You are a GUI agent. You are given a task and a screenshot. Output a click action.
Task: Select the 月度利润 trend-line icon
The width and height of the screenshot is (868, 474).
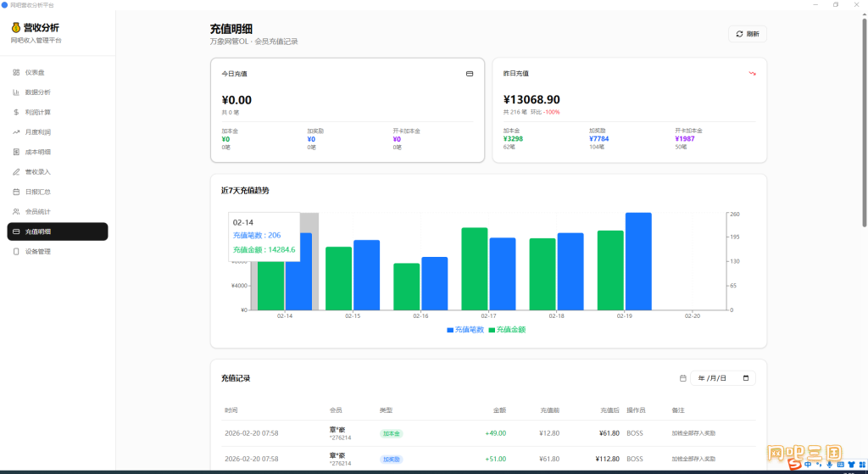coord(16,132)
